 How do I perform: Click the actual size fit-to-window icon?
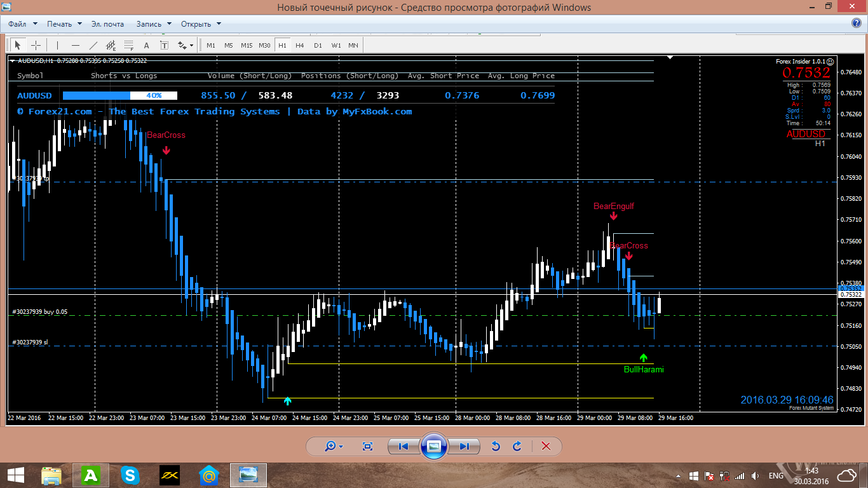point(367,446)
